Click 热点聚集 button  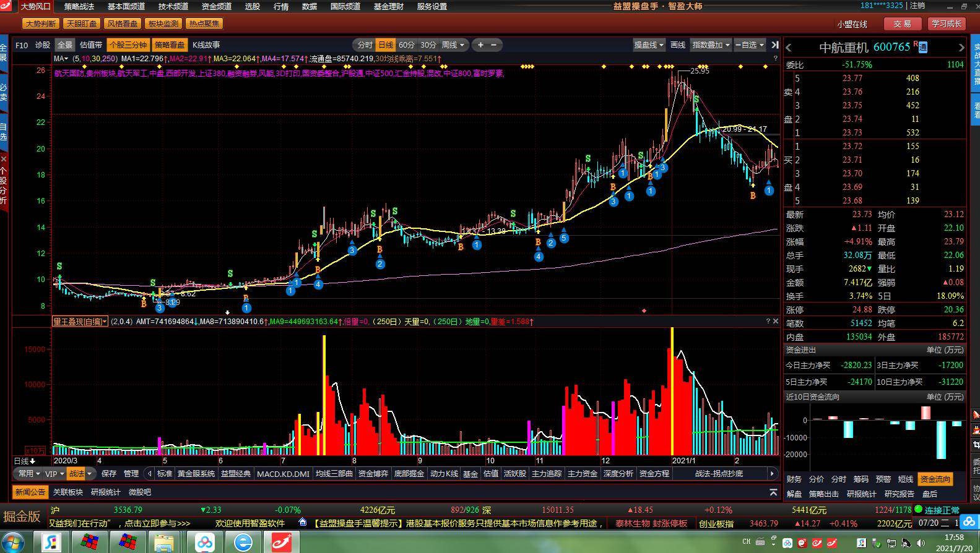click(x=204, y=24)
